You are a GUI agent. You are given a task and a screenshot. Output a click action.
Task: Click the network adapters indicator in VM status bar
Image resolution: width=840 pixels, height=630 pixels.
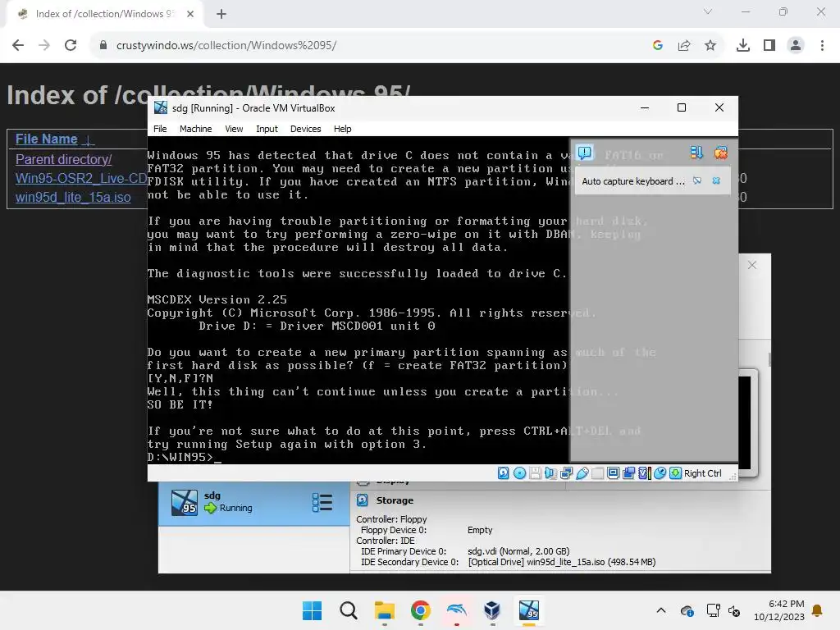[x=566, y=473]
